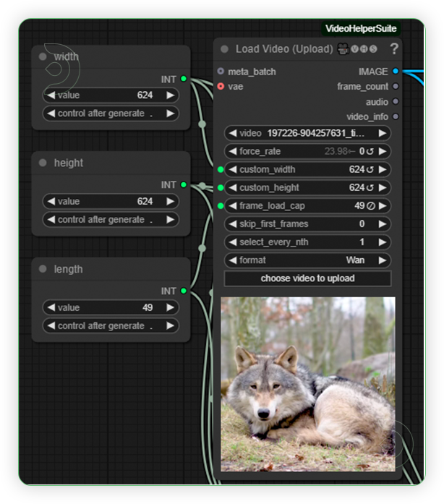444x504 pixels.
Task: Click the Load Video (Upload) title text
Action: [284, 49]
